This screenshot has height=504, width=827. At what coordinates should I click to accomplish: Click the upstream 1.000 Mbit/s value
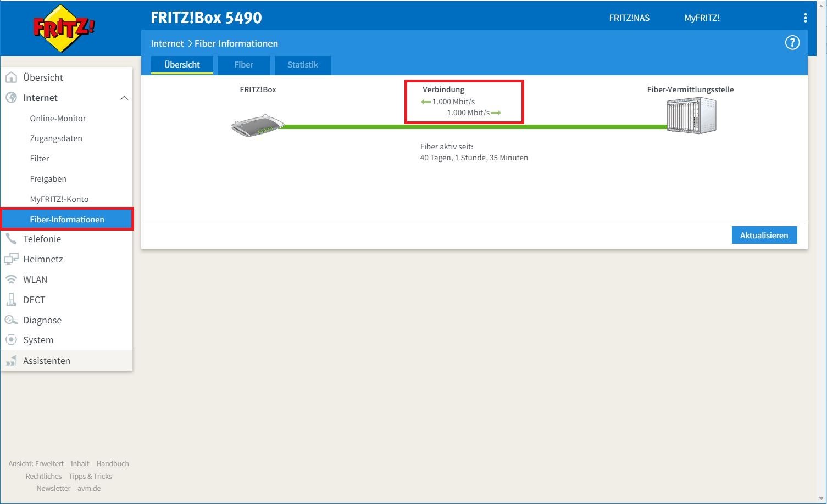468,113
